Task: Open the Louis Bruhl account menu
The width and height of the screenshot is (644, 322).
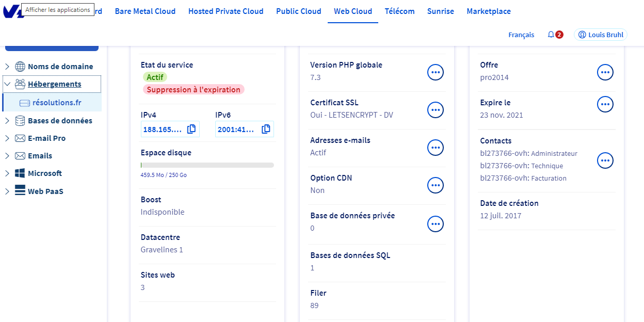Action: pos(601,35)
